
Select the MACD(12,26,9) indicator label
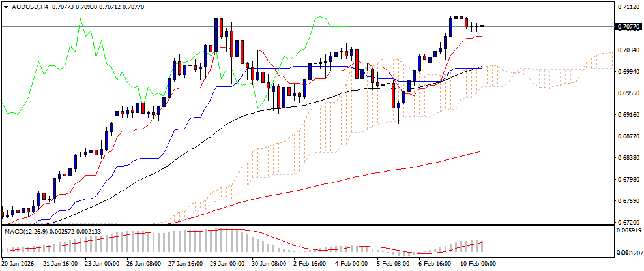[x=26, y=232]
